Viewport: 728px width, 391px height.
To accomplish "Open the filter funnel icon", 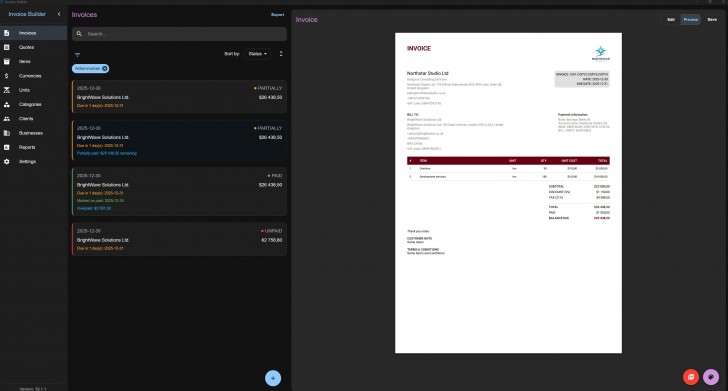I will [78, 55].
